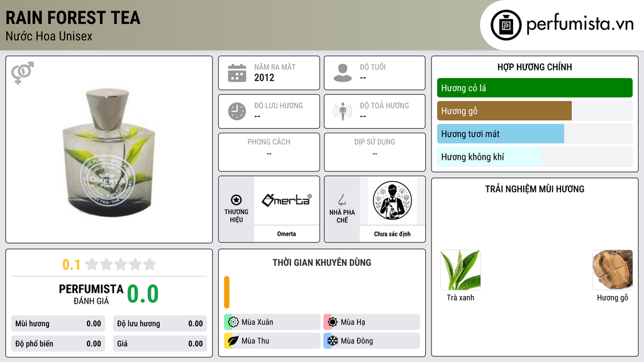Click the THƯƠNG HIỆU label
644x362 pixels.
click(x=236, y=216)
